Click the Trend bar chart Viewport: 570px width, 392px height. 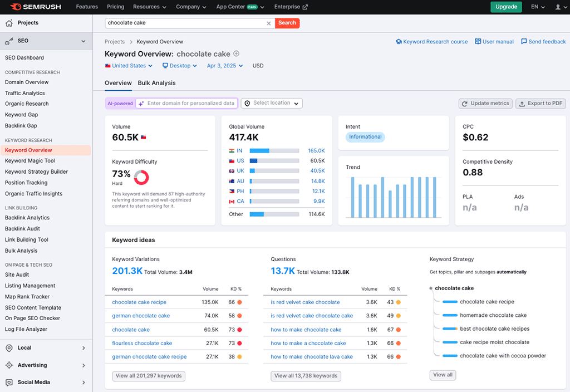[394, 197]
